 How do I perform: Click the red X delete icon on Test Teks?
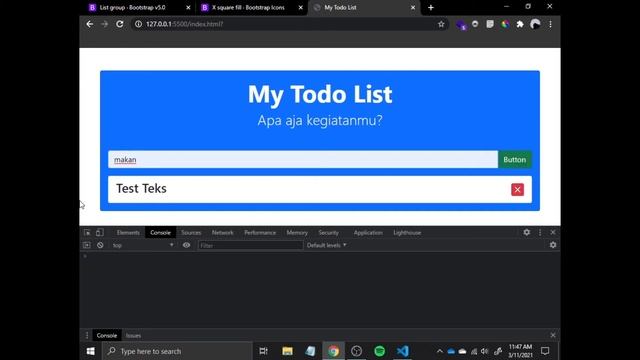[518, 189]
